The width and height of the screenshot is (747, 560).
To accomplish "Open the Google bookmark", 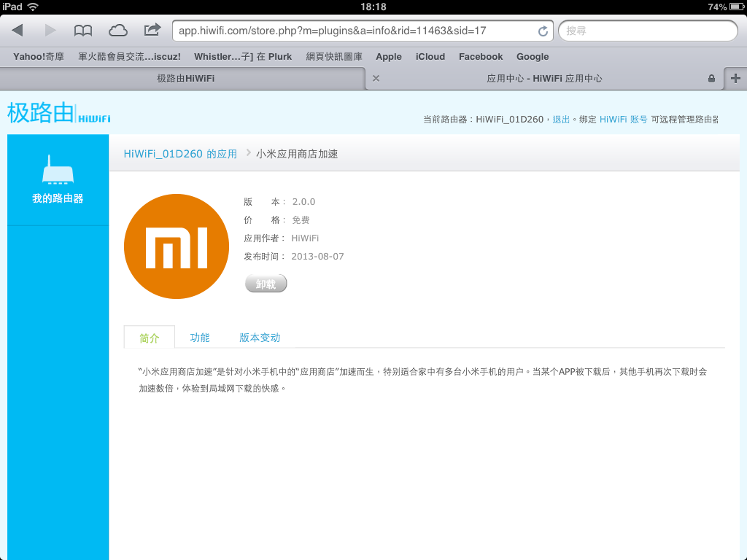I will pos(533,57).
